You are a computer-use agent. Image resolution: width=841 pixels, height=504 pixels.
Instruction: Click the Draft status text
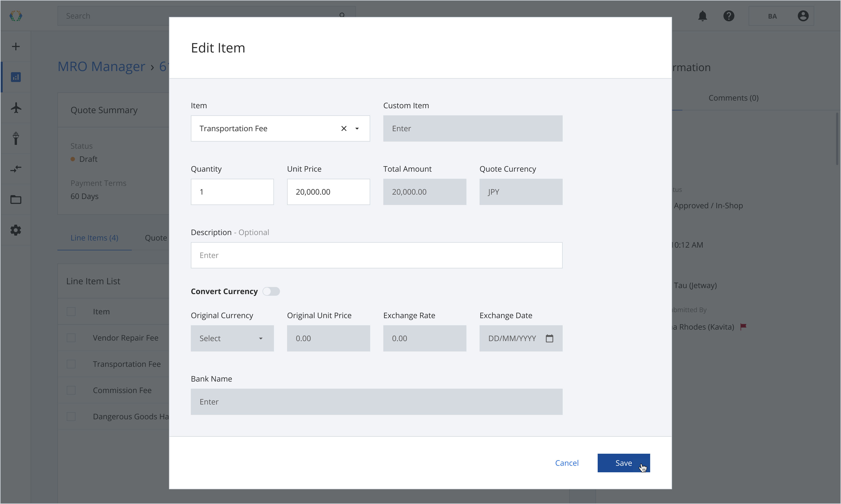point(88,159)
